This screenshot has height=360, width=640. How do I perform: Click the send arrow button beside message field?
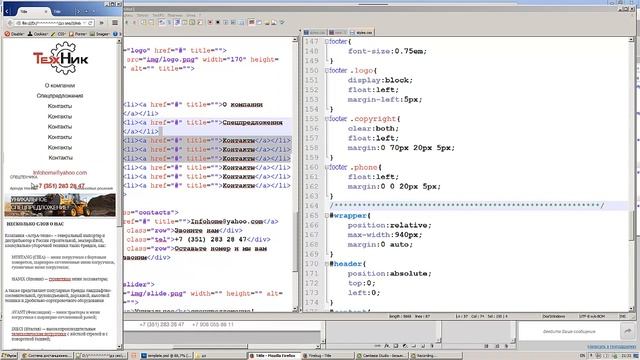coord(628,331)
